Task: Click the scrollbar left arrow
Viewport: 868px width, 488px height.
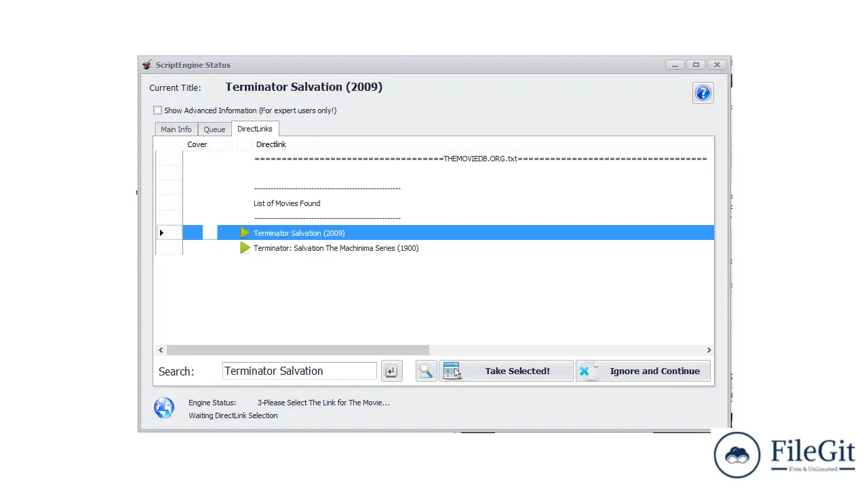Action: [161, 350]
